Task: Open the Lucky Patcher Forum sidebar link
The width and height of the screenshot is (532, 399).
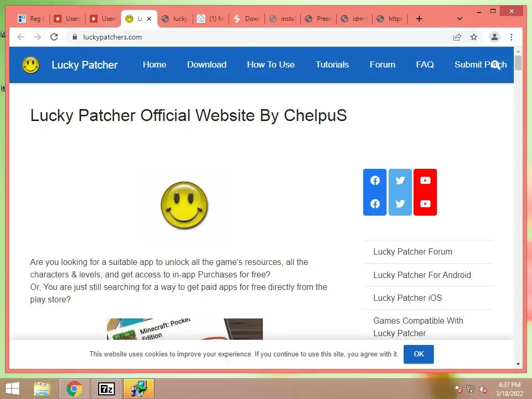Action: tap(413, 252)
